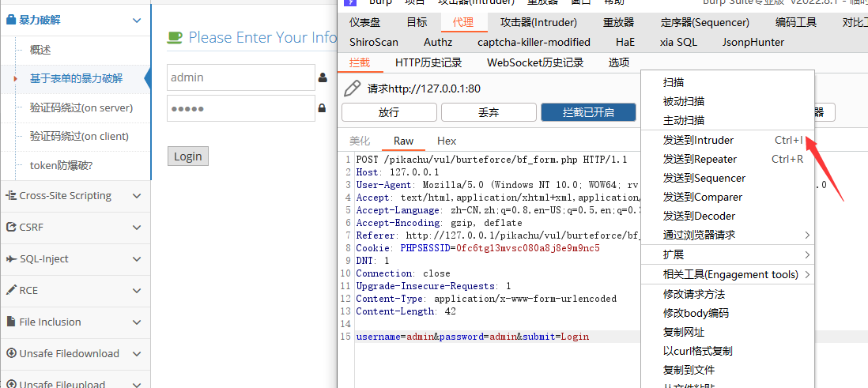Open the 定序器(Sequencer) tab

[x=704, y=22]
